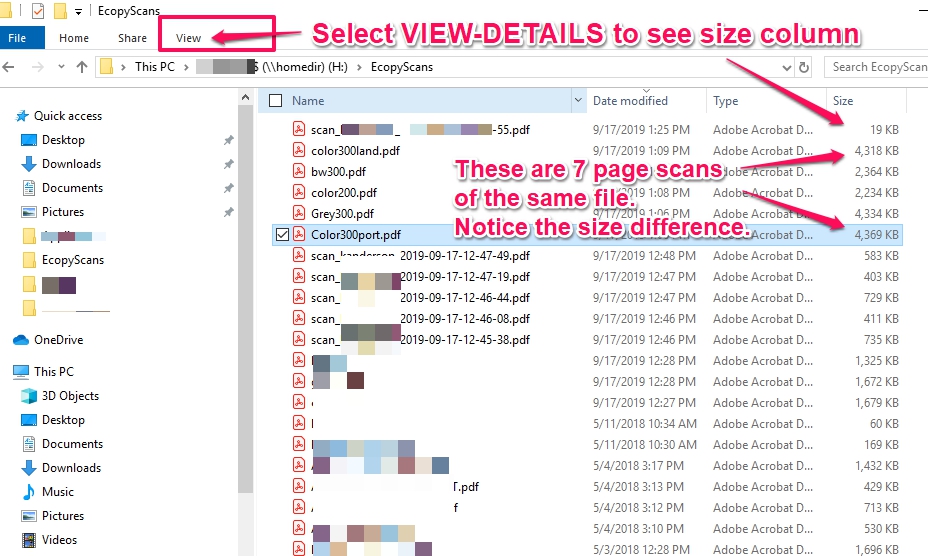Viewport: 928px width, 556px height.
Task: Click the Refresh button beside address bar
Action: pos(804,67)
